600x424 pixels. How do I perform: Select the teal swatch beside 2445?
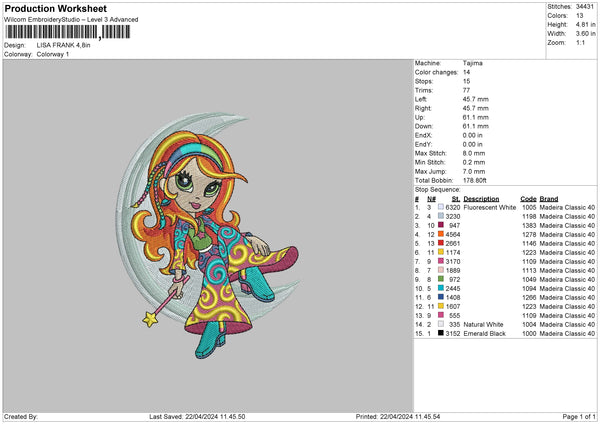[x=441, y=288]
